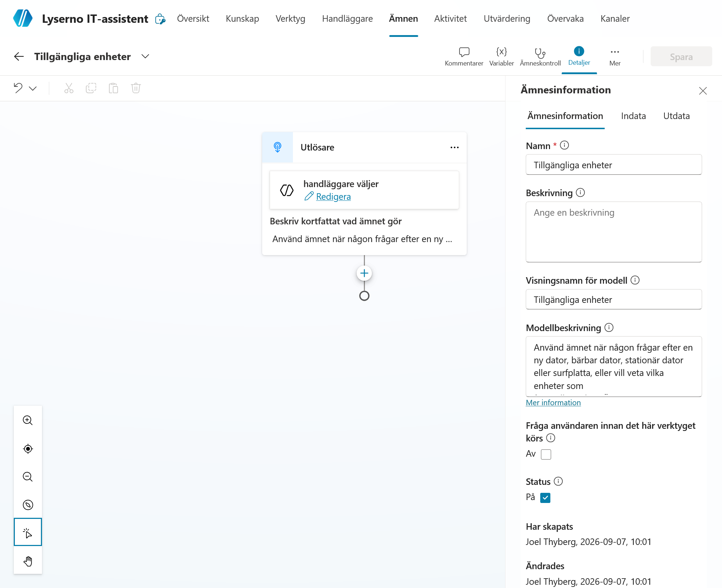
Task: Open the Handläggare tab
Action: click(347, 19)
